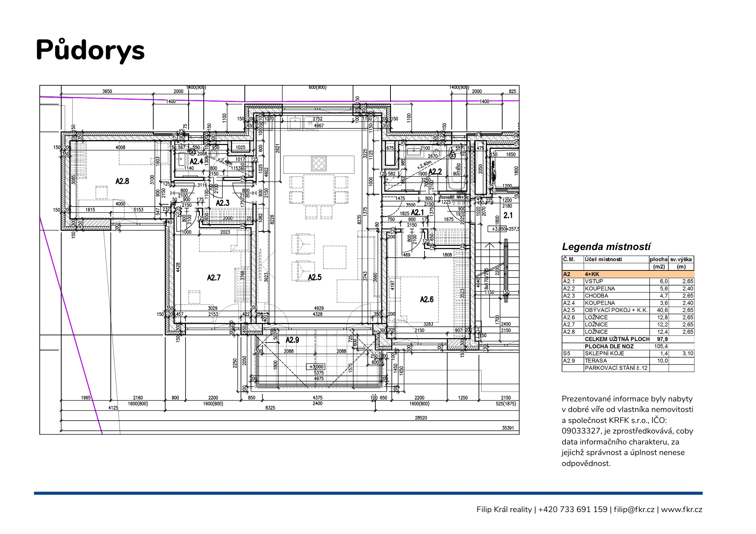
Task: Click the bathtub symbol in room A2.2
Action: 457,168
